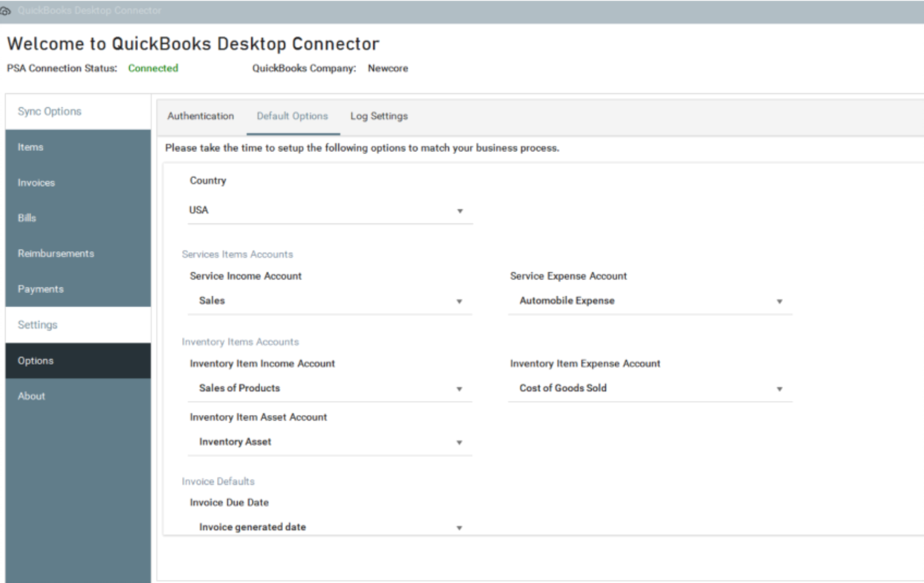
Task: Switch to the Log Settings tab
Action: point(379,116)
